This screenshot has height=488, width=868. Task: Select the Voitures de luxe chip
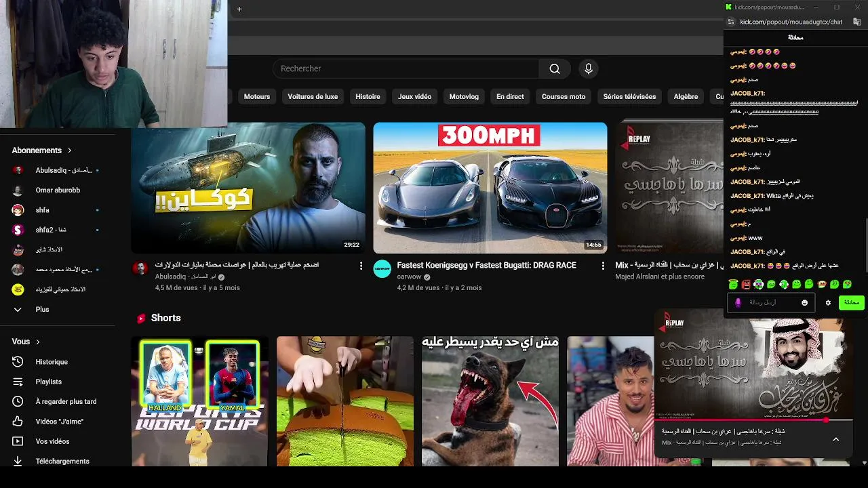(x=313, y=96)
